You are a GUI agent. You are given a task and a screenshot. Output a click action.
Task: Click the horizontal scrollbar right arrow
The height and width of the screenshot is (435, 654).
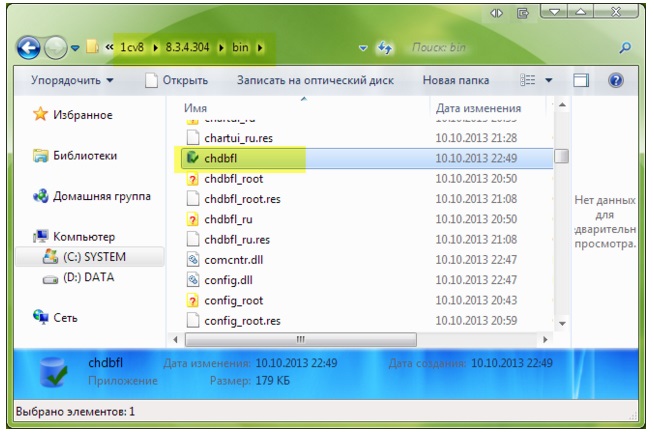tap(545, 339)
